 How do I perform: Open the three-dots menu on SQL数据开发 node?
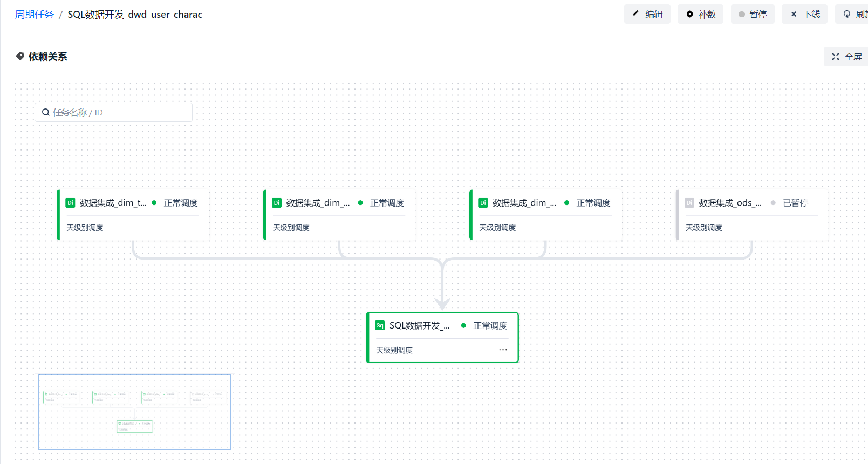click(503, 350)
